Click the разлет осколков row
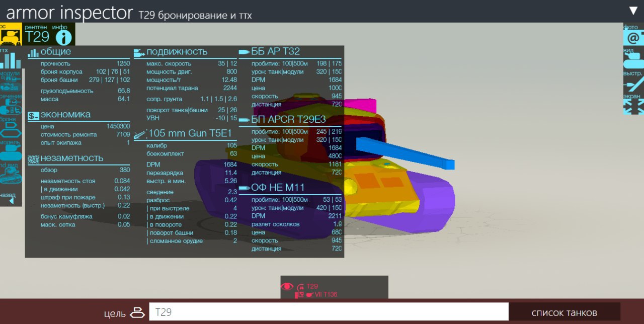 [296, 224]
